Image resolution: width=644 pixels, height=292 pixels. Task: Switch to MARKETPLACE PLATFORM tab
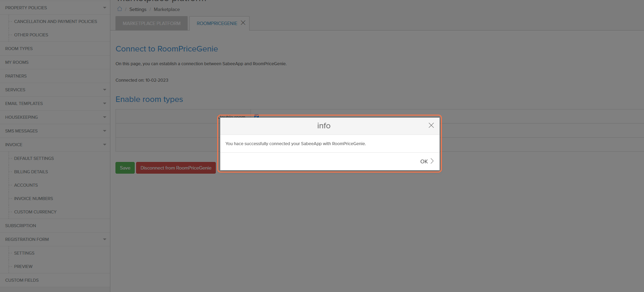(x=152, y=23)
